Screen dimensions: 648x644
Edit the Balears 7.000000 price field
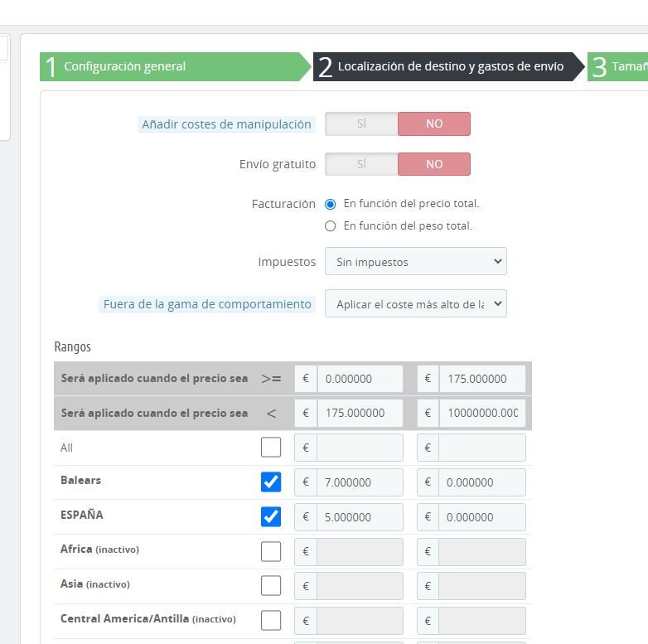pos(360,482)
